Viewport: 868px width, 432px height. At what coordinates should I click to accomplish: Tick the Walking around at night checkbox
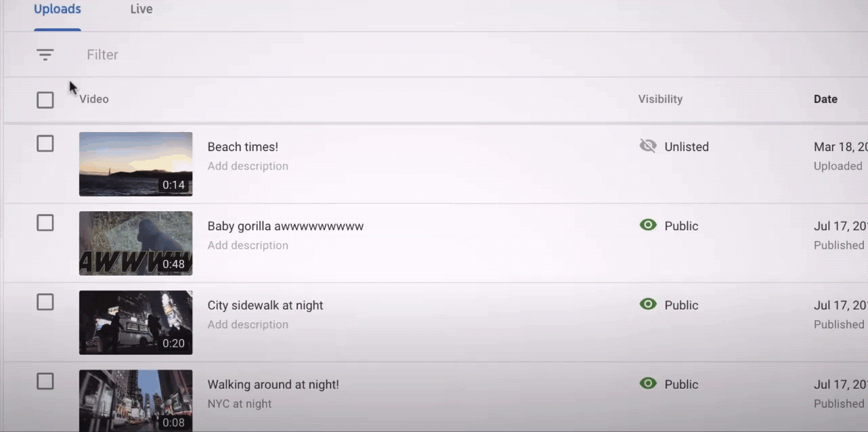coord(45,381)
